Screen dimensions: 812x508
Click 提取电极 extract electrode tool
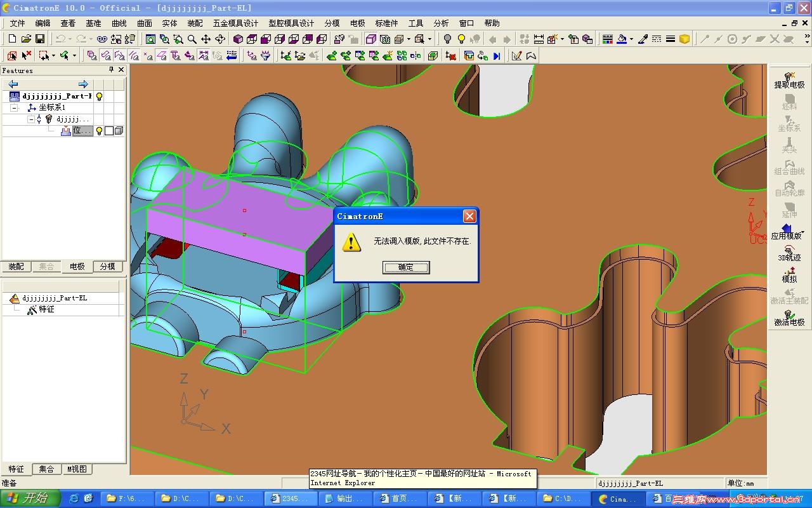coord(789,80)
